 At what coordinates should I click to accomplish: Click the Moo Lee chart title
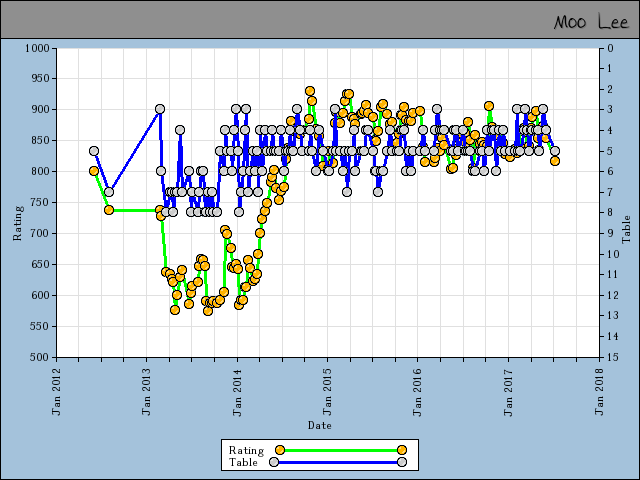tap(590, 22)
